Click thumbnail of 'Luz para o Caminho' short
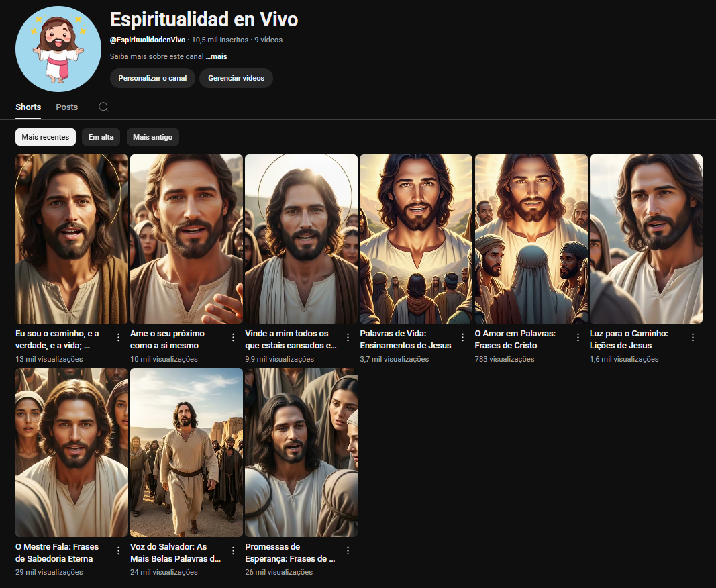The image size is (716, 588). [646, 239]
